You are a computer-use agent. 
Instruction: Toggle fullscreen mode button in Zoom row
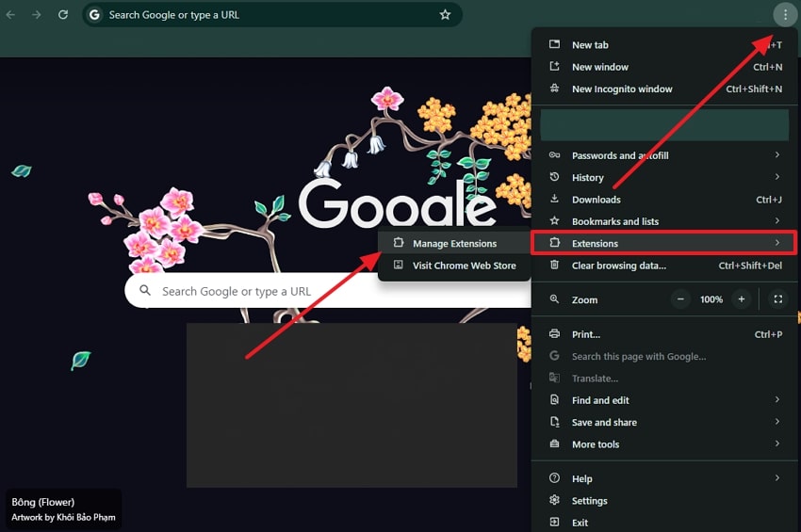point(778,299)
